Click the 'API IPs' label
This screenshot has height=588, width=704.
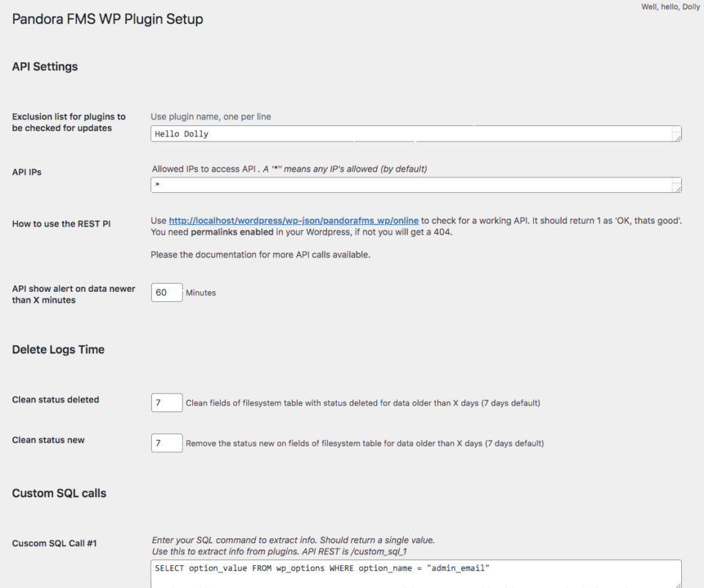pyautogui.click(x=27, y=172)
